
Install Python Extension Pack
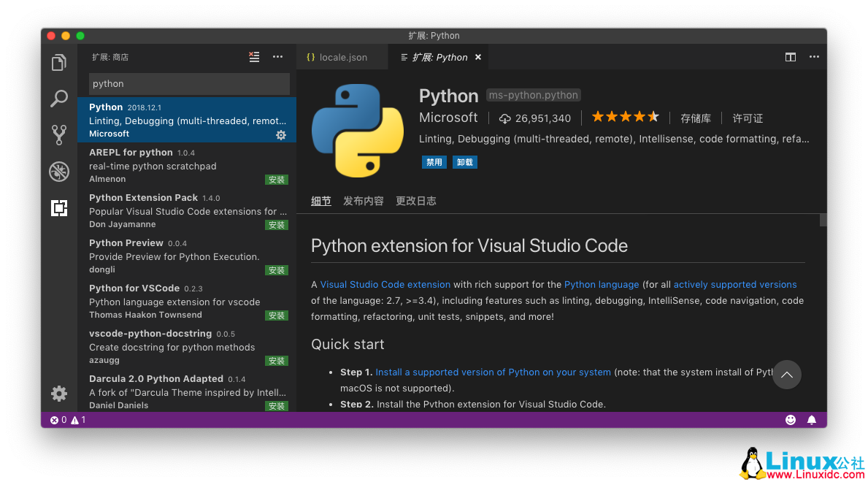pyautogui.click(x=276, y=225)
